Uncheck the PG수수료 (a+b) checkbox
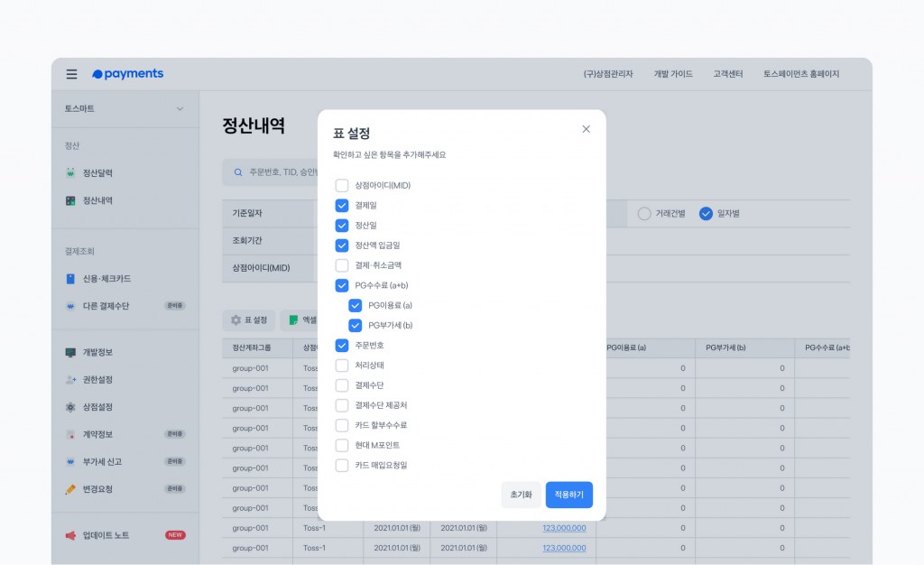The width and height of the screenshot is (924, 565). tap(342, 286)
